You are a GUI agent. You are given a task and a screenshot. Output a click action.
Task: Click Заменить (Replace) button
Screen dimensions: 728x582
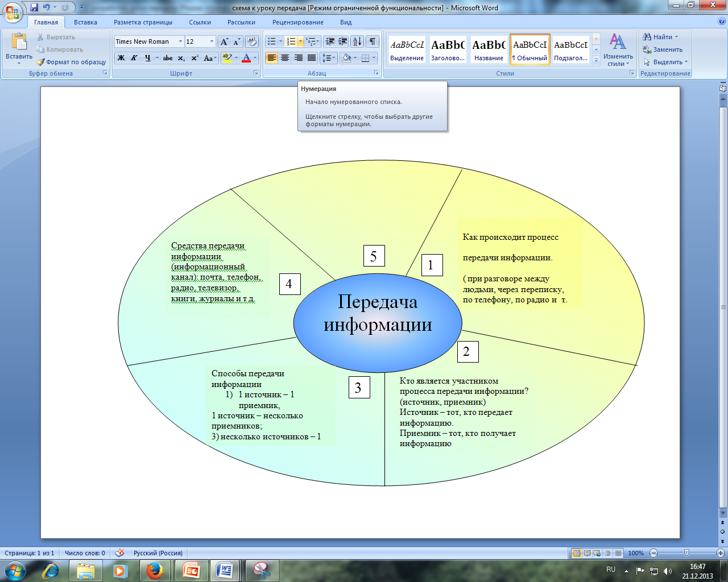663,49
